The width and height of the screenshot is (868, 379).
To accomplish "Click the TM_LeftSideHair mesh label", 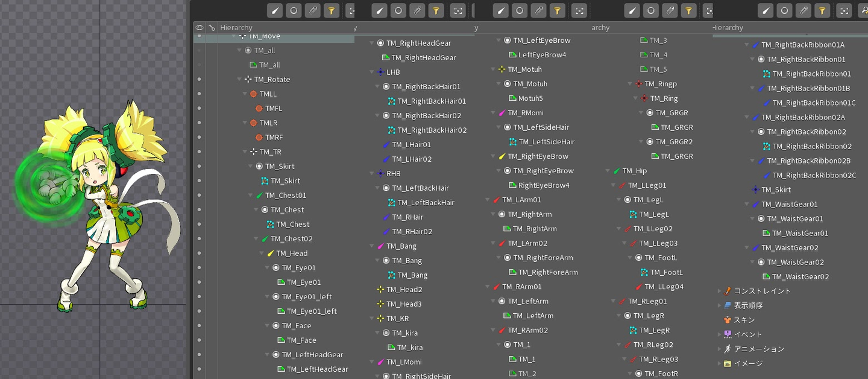I will [547, 142].
